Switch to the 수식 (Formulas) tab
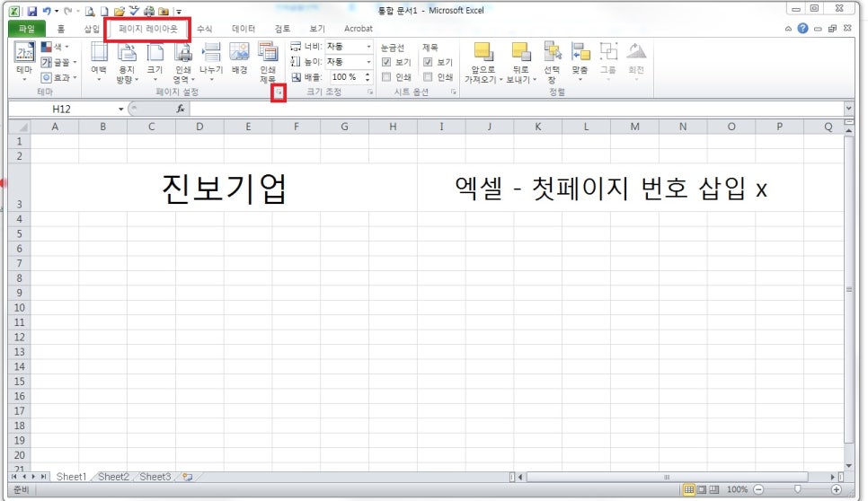Viewport: 868px width, 501px height. pos(204,29)
